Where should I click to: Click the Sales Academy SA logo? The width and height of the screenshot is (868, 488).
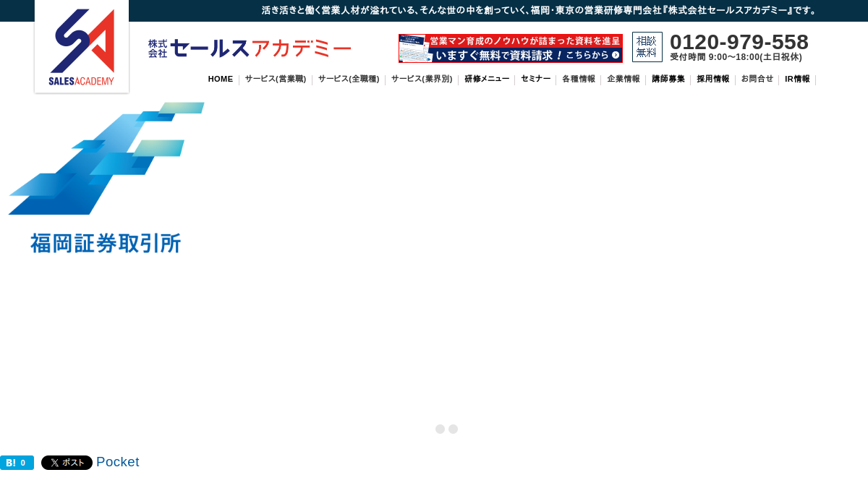[82, 46]
